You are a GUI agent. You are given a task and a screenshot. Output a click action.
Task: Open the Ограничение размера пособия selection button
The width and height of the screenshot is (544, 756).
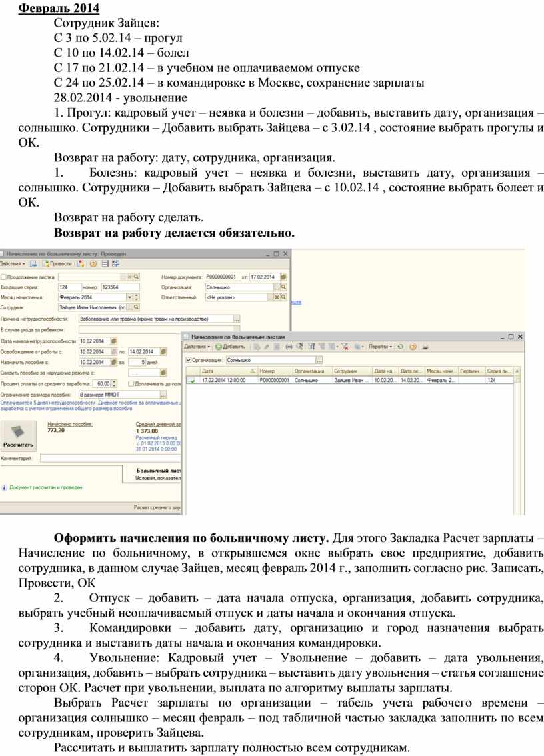tap(163, 395)
